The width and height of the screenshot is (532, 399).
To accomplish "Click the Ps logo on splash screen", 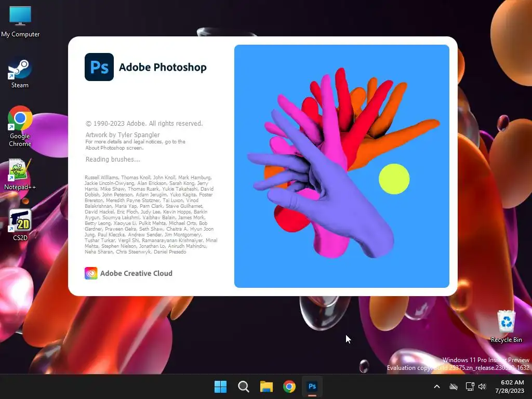I will 99,67.
